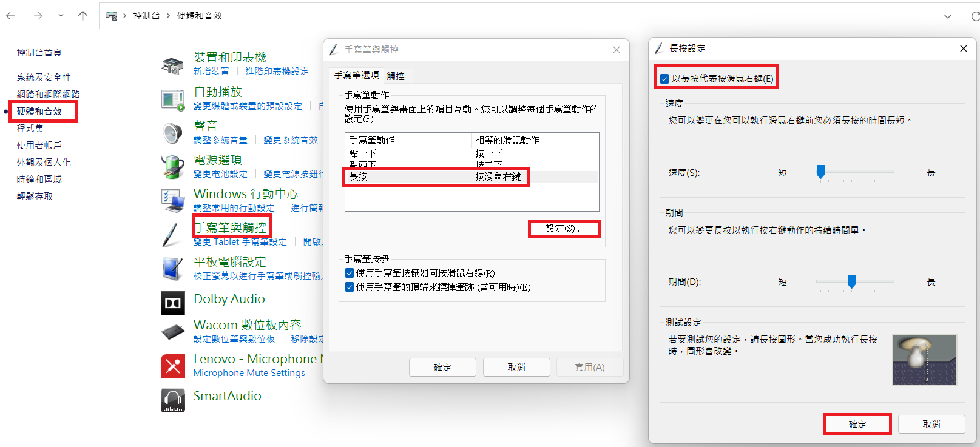The width and height of the screenshot is (980, 447).
Task: Go up one level with up arrow
Action: pyautogui.click(x=83, y=16)
